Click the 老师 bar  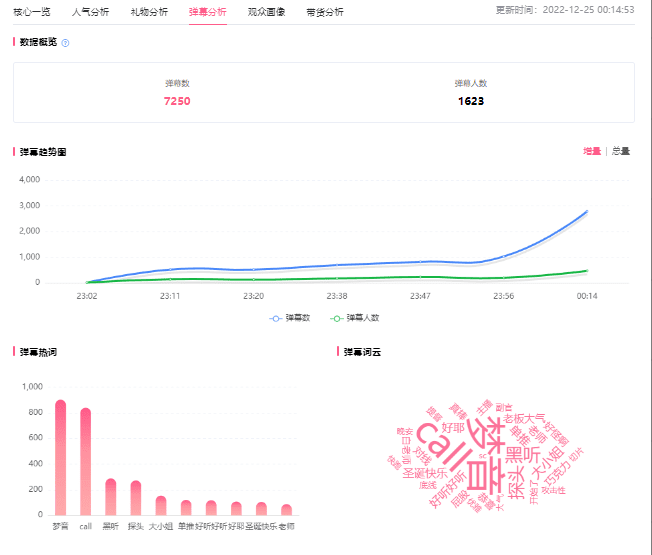[286, 510]
